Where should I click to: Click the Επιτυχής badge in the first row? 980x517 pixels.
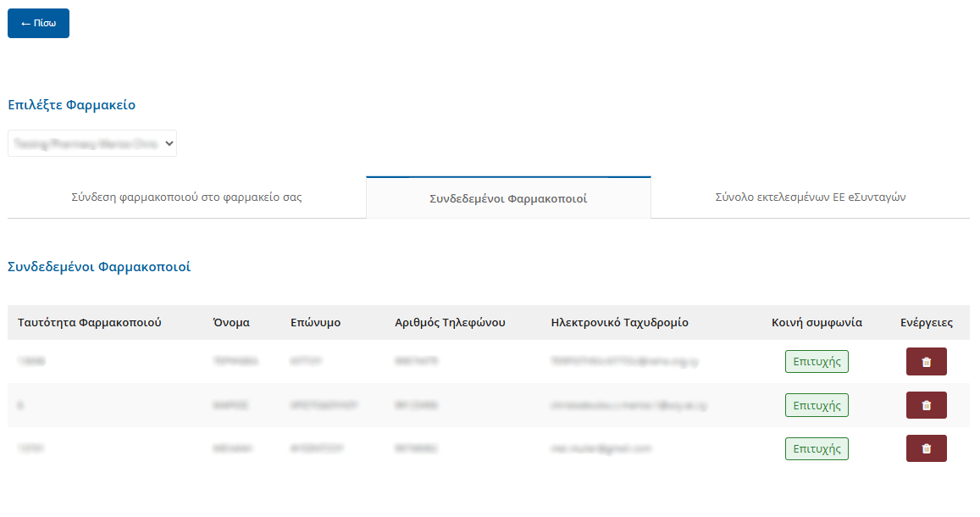pyautogui.click(x=816, y=361)
